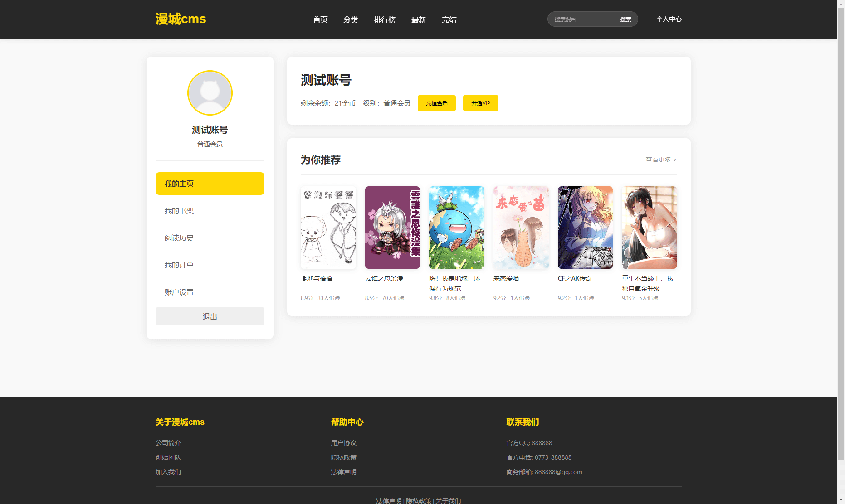Image resolution: width=845 pixels, height=504 pixels.
Task: Click the page vertical scrollbar
Action: coord(841,227)
